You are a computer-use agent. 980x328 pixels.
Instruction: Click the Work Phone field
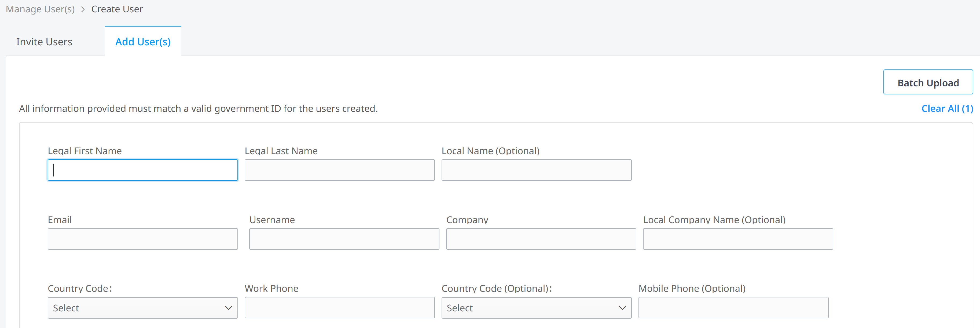pyautogui.click(x=339, y=308)
